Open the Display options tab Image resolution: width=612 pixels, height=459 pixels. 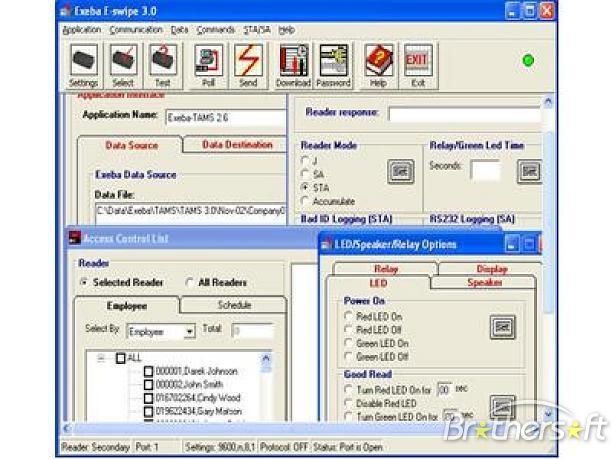492,269
